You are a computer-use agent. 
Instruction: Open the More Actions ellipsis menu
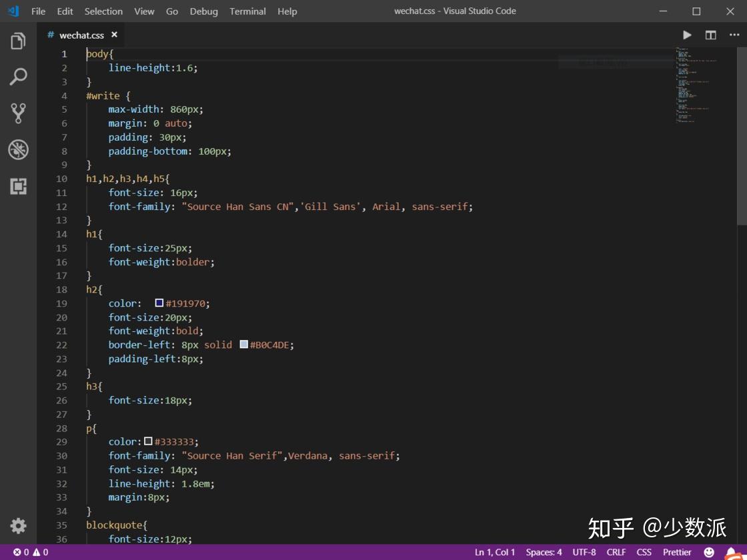pos(733,35)
